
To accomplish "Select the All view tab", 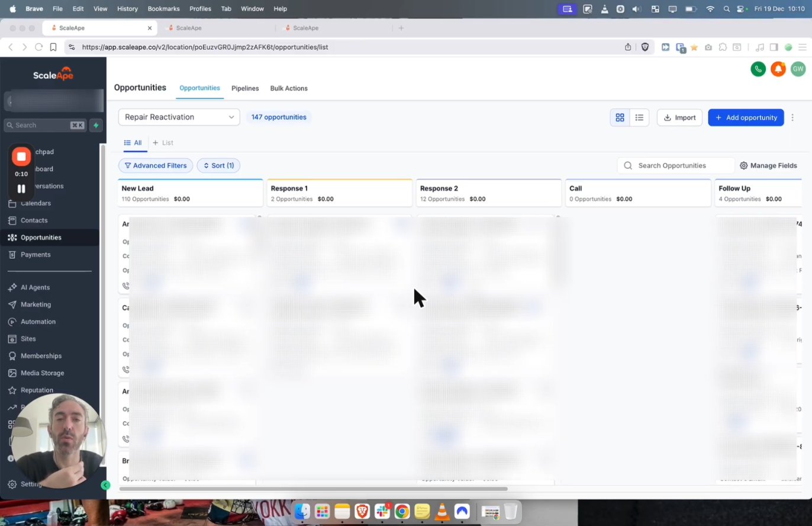I will pos(133,143).
